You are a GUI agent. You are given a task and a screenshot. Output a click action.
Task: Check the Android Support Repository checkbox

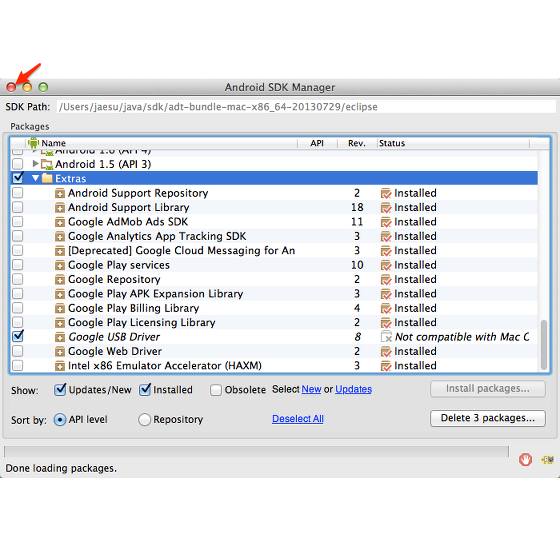[18, 193]
